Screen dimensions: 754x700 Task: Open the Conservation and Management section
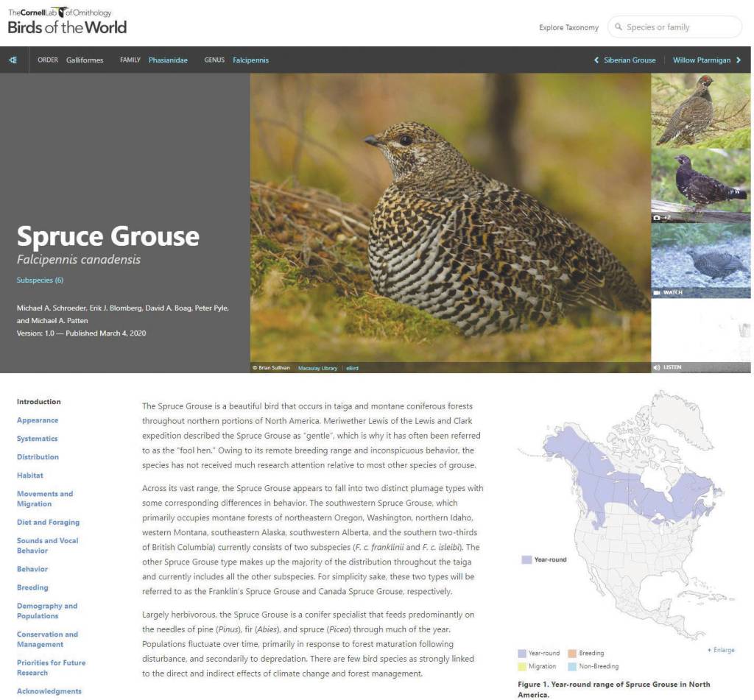[x=47, y=639]
